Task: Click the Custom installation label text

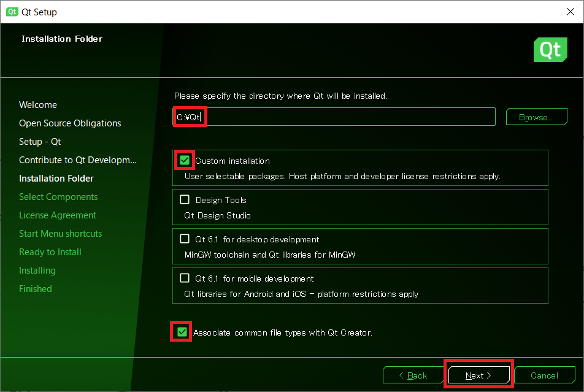Action: tap(232, 161)
